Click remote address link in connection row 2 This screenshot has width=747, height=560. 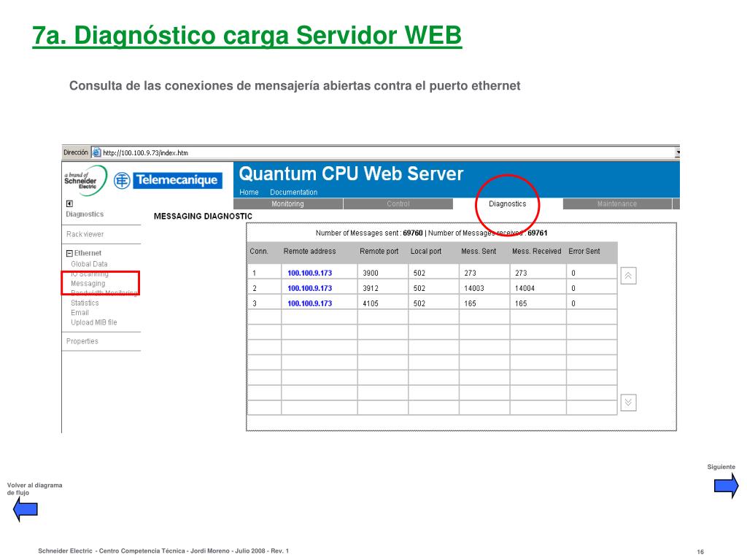[x=309, y=288]
